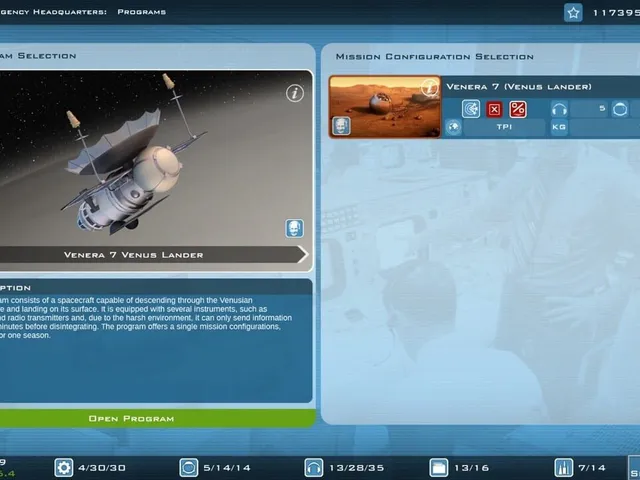Click the 4/30/30 value in the status bar
640x480 pixels.
(x=102, y=468)
